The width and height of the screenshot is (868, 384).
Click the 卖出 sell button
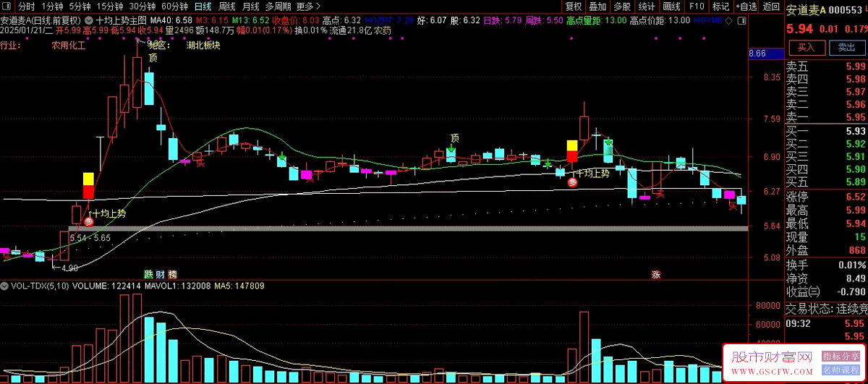click(846, 48)
